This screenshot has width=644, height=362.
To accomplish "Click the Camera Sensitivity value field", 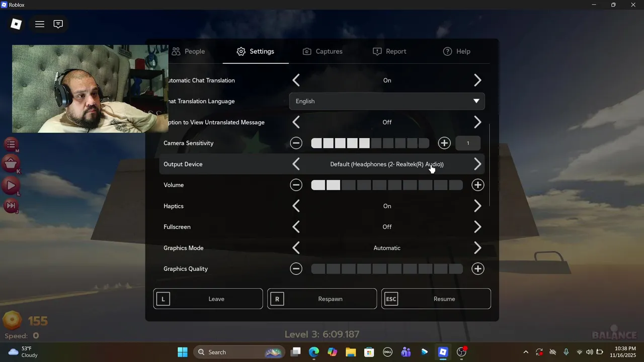I will pyautogui.click(x=468, y=143).
